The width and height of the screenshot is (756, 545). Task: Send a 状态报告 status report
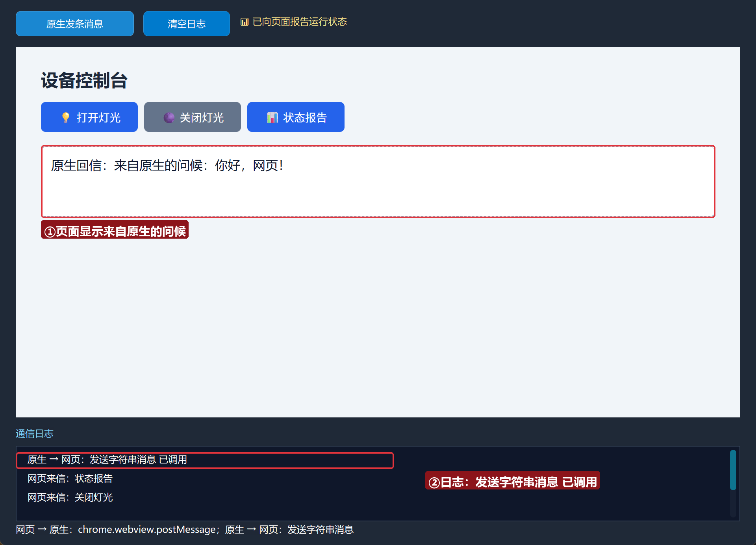click(x=296, y=117)
